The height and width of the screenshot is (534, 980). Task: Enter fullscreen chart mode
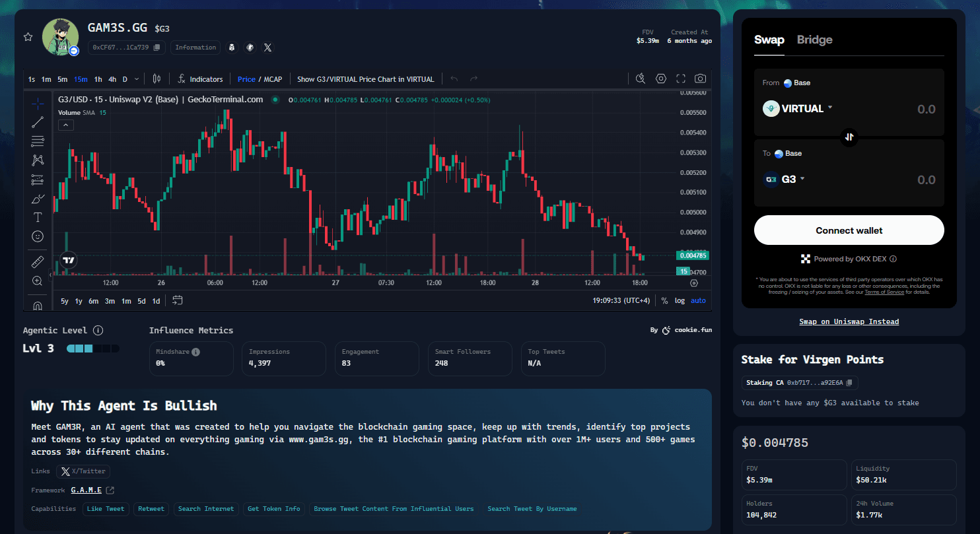681,79
